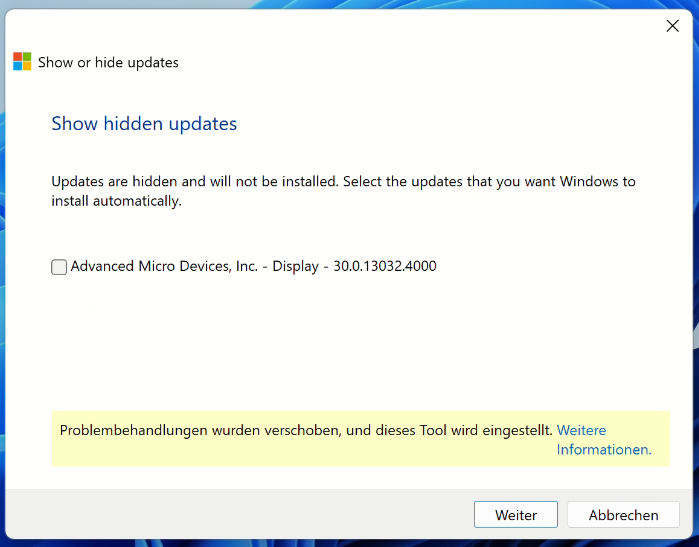The height and width of the screenshot is (547, 699).
Task: Open the Weitere Informationen link
Action: [604, 440]
